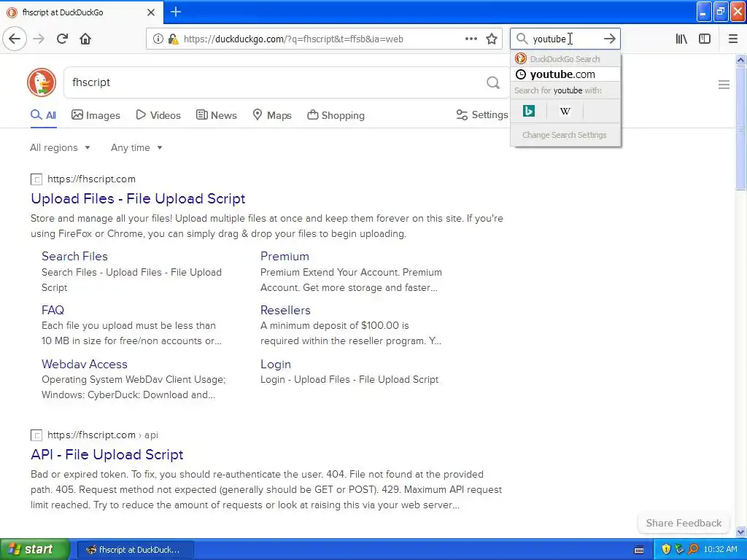Submit youtube search with arrow button
Viewport: 747px width, 560px height.
pyautogui.click(x=609, y=39)
